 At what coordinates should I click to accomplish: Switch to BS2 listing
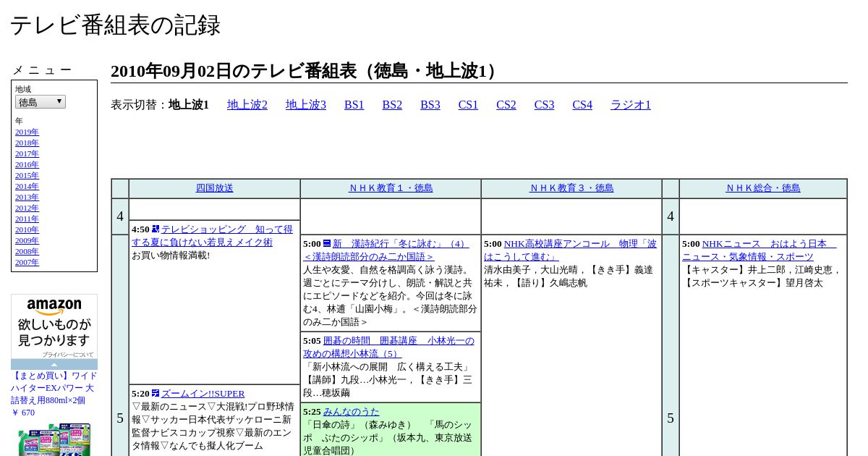click(392, 105)
